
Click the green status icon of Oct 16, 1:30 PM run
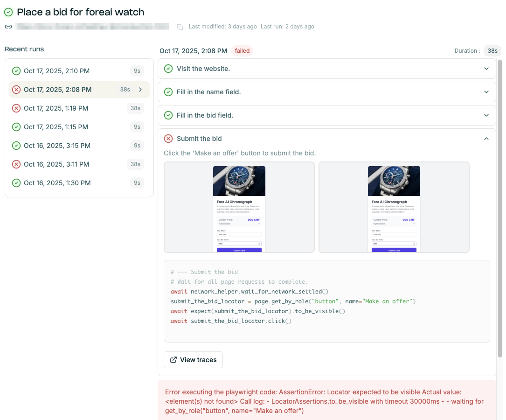pos(16,183)
